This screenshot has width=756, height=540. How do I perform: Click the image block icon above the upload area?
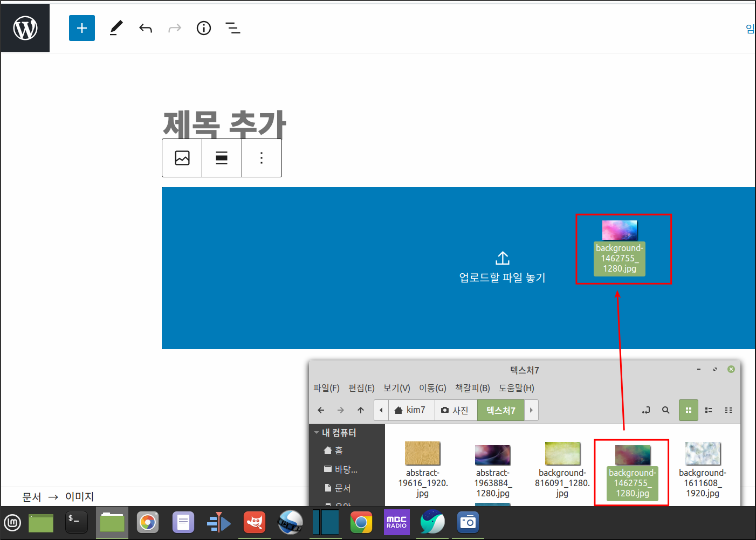182,157
